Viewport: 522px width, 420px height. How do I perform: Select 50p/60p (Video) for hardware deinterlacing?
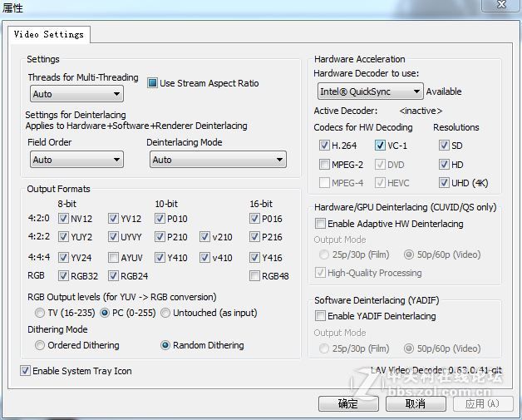[409, 254]
